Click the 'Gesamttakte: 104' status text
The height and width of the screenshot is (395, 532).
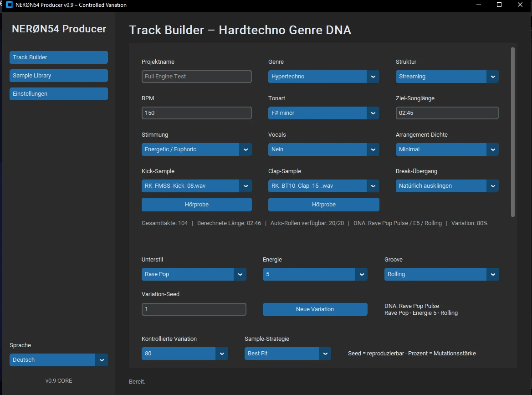click(x=164, y=223)
